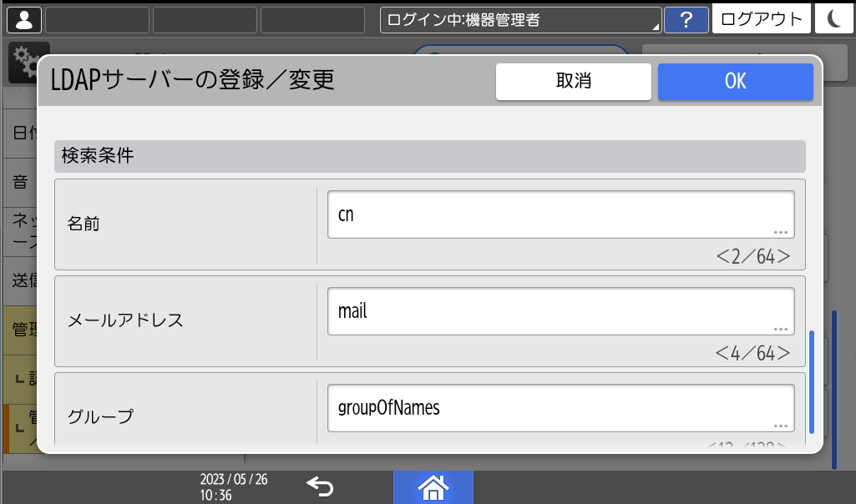Cancel the dialog with 取消

[x=573, y=81]
